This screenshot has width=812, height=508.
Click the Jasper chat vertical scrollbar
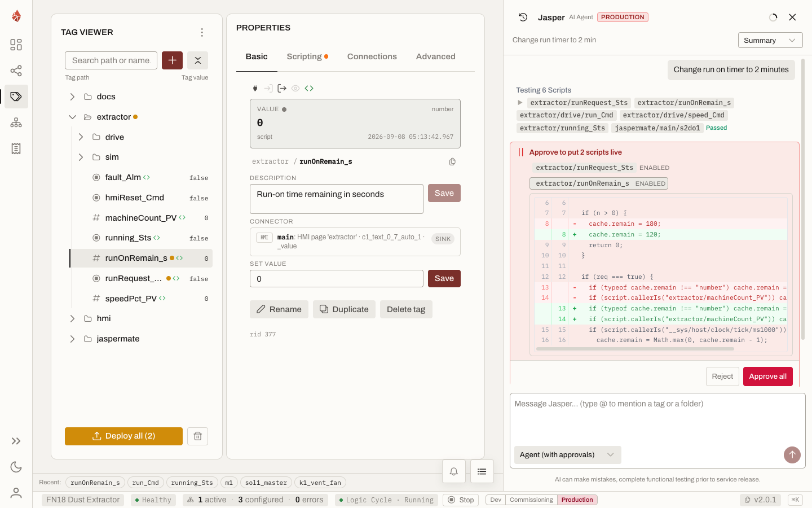[x=803, y=199]
